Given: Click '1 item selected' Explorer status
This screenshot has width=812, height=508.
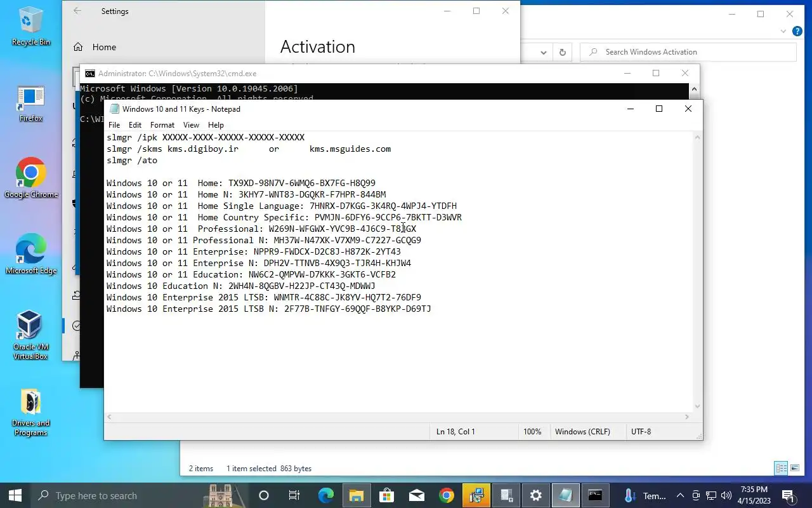Looking at the screenshot, I should 269,469.
